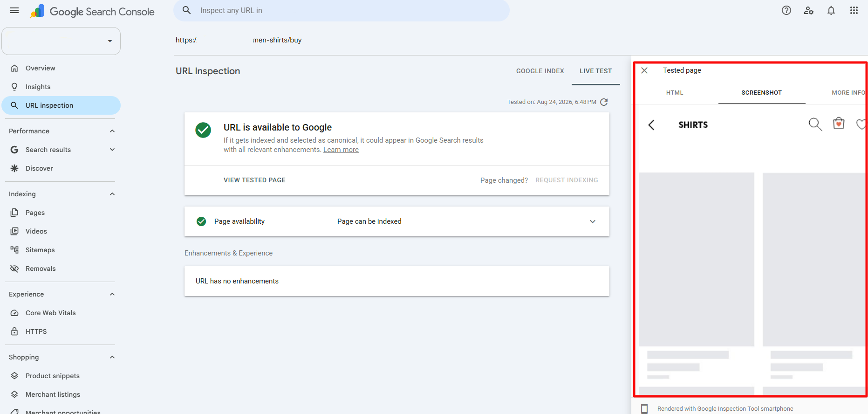Switch to the HTML tab

(x=675, y=93)
